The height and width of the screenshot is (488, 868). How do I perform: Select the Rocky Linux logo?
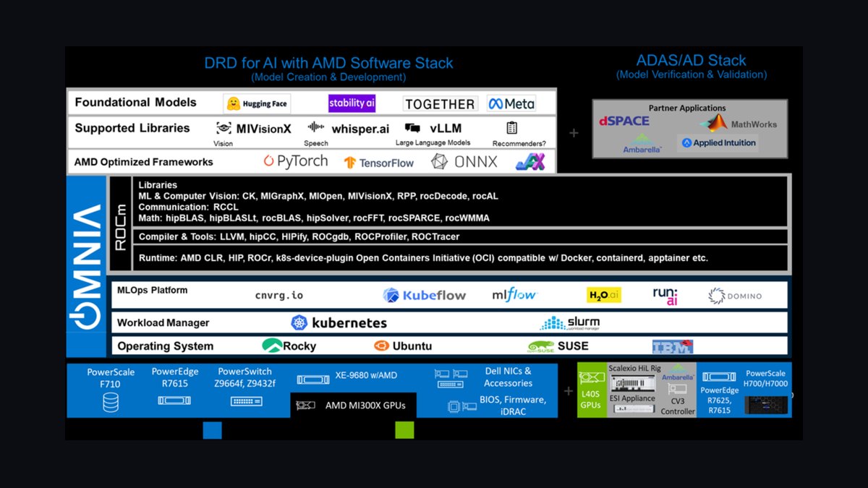pyautogui.click(x=289, y=346)
